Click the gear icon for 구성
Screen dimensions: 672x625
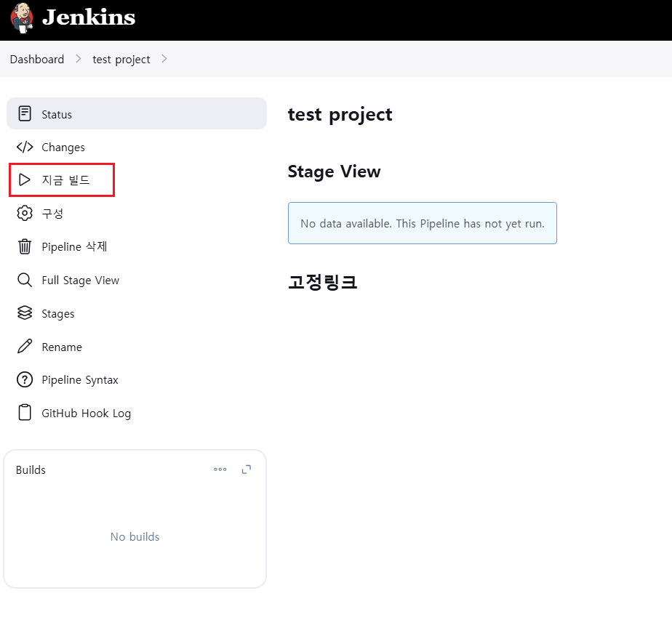point(25,213)
